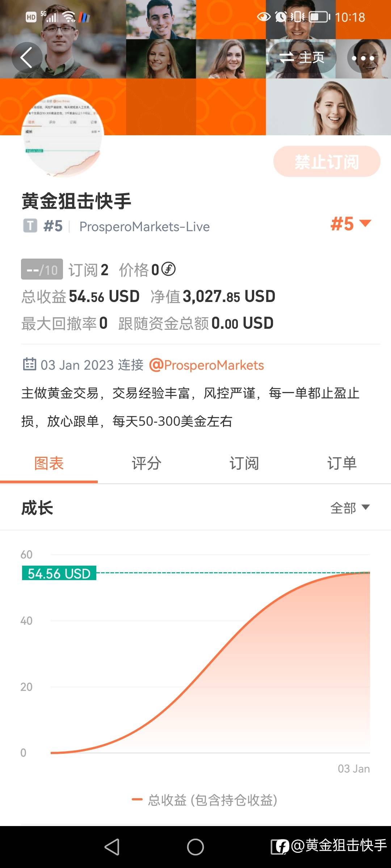This screenshot has width=391, height=868.
Task: Tap the back arrow icon
Action: point(27,58)
